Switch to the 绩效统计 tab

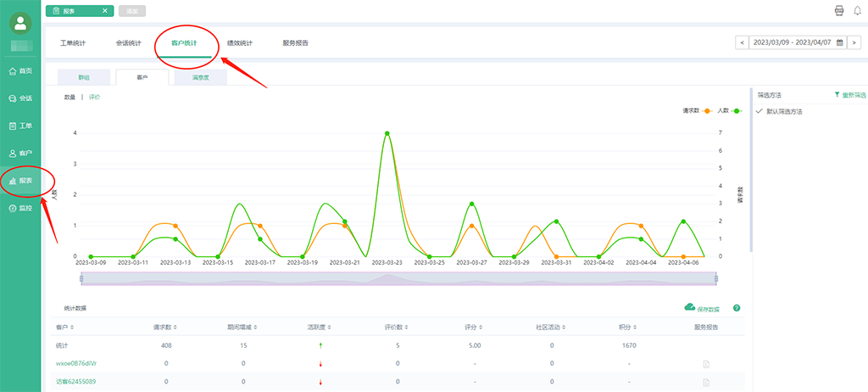coord(240,42)
